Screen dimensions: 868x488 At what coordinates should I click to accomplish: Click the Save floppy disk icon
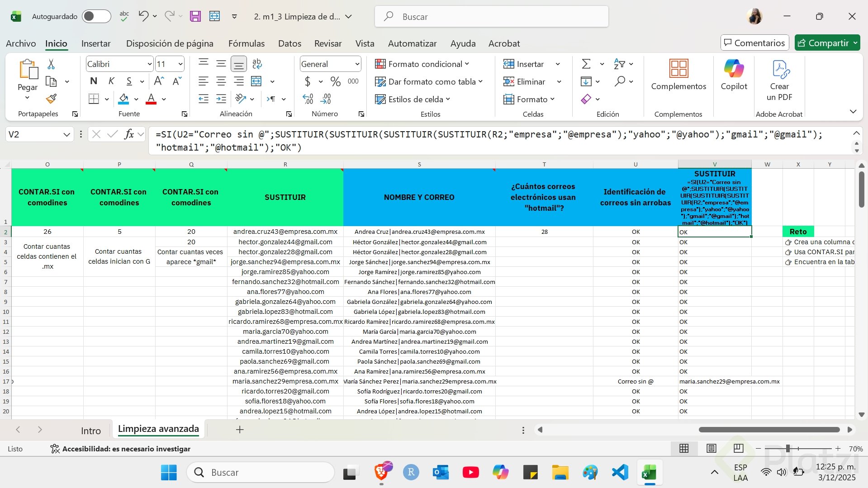195,17
